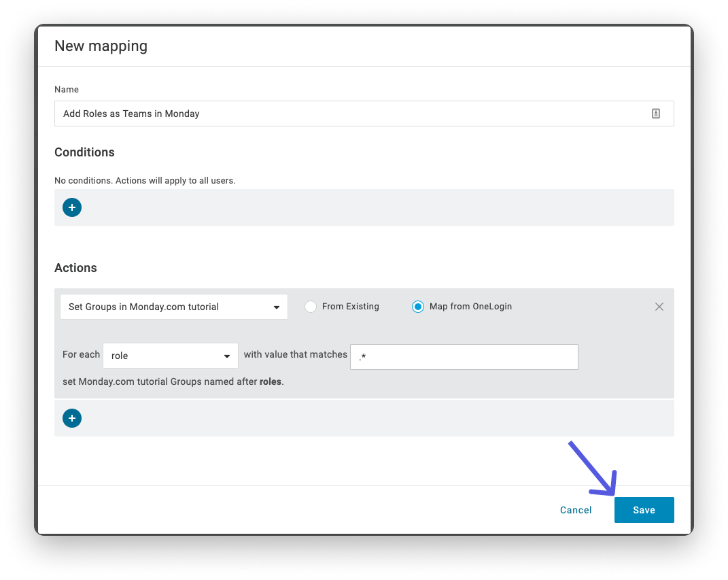
Task: Click the Actions section heading
Action: point(75,268)
